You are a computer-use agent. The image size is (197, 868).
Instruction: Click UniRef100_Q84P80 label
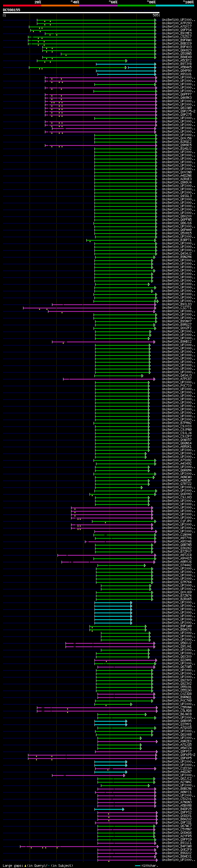click(177, 71)
